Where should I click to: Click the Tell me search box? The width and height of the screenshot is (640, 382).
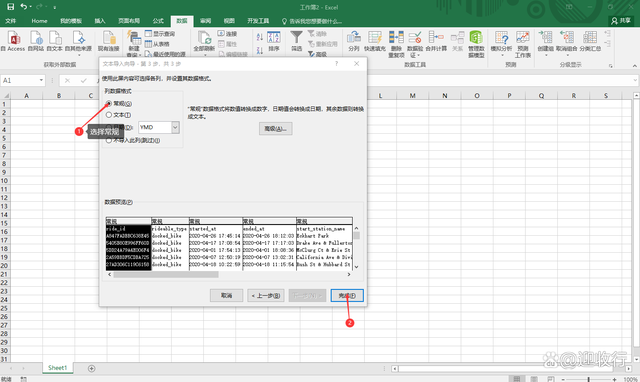312,21
